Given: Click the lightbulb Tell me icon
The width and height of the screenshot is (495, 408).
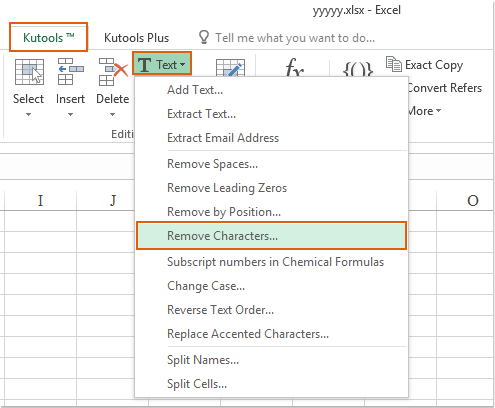Looking at the screenshot, I should 204,37.
